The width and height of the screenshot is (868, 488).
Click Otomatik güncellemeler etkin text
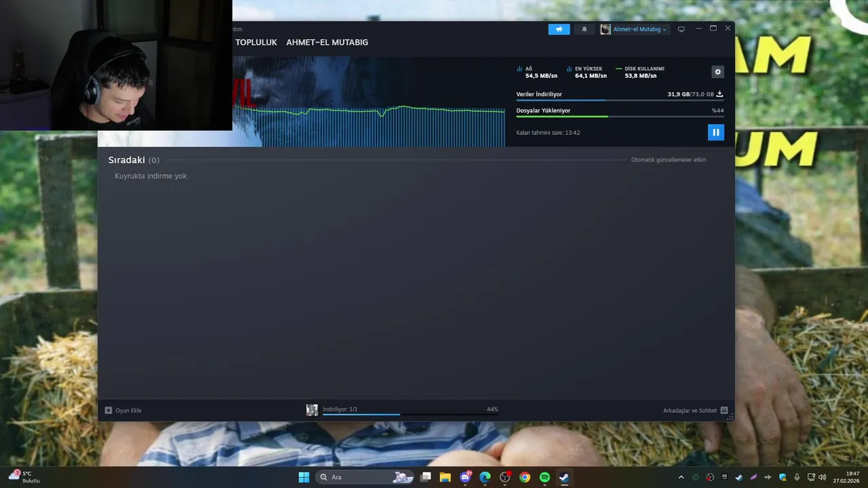click(x=669, y=160)
